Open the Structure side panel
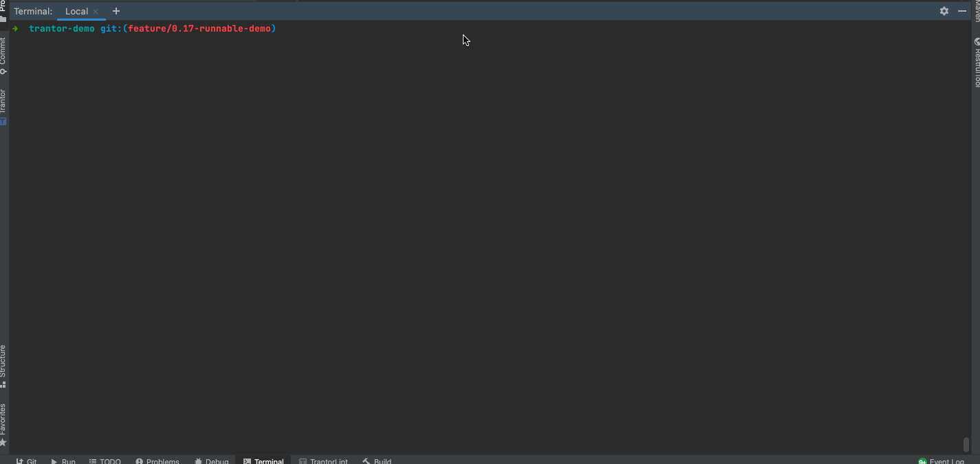Viewport: 980px width, 464px height. point(3,366)
